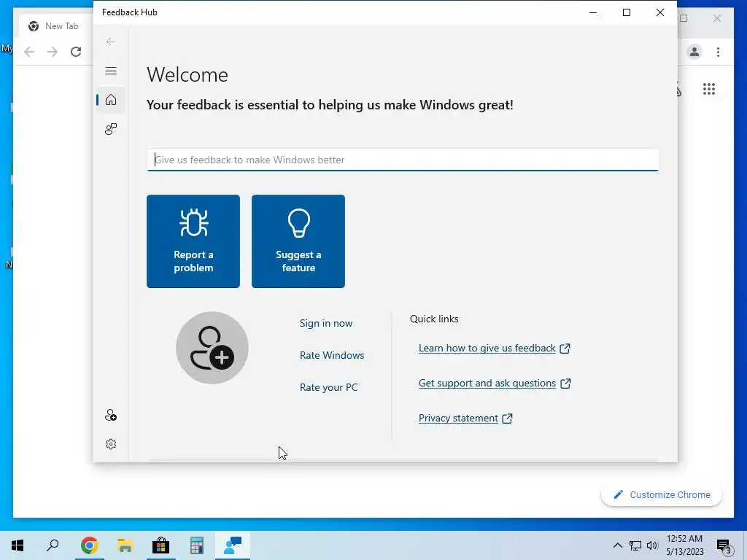Open Chrome's three-dot menu

tap(718, 52)
